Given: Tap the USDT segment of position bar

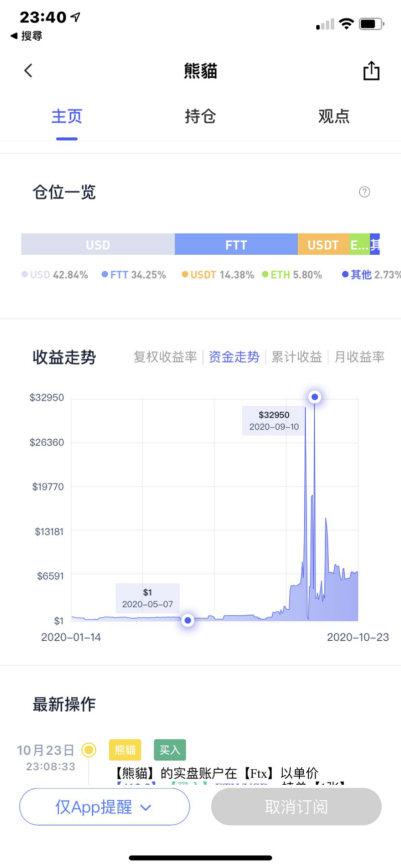Looking at the screenshot, I should click(323, 245).
